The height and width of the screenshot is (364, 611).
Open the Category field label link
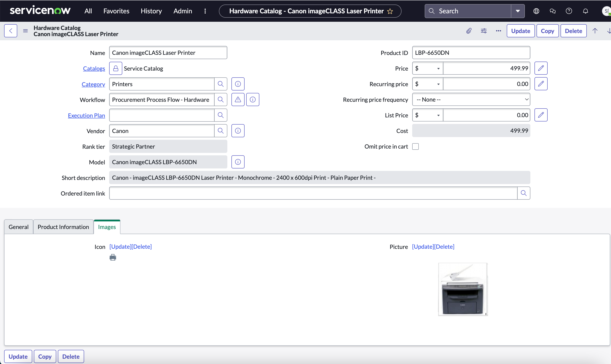point(93,84)
